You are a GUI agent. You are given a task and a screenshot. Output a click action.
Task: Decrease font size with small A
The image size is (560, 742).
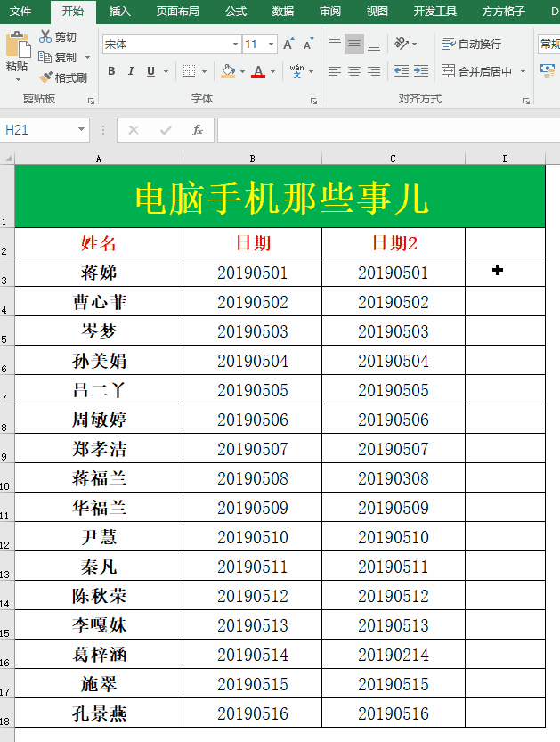308,45
